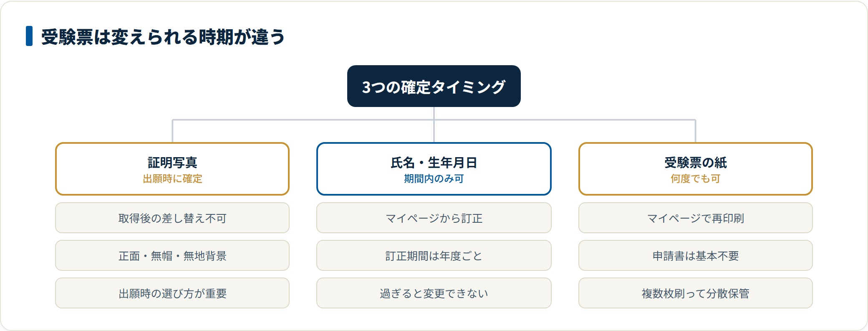Click the 取得後の差し替え不可 item

click(x=172, y=218)
